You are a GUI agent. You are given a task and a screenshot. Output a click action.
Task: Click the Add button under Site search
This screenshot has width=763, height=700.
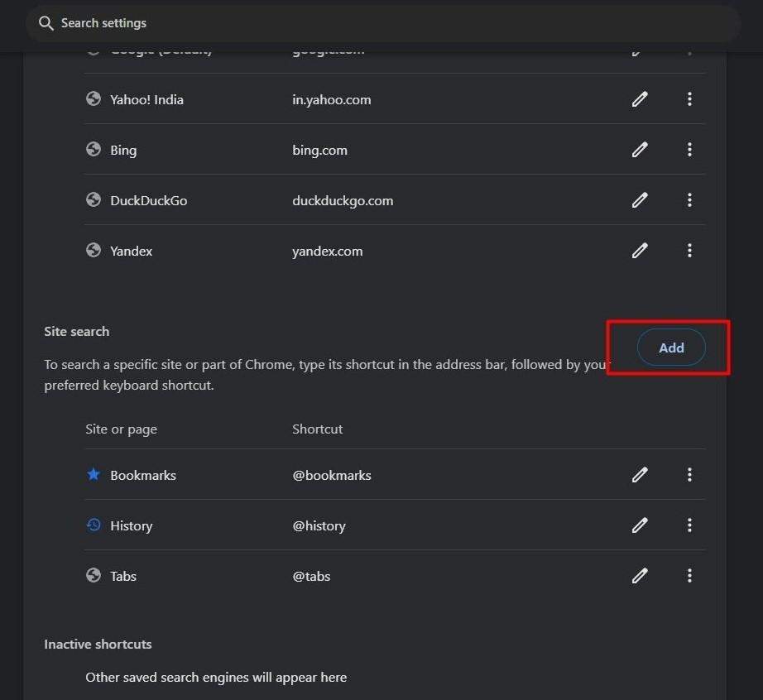(671, 348)
